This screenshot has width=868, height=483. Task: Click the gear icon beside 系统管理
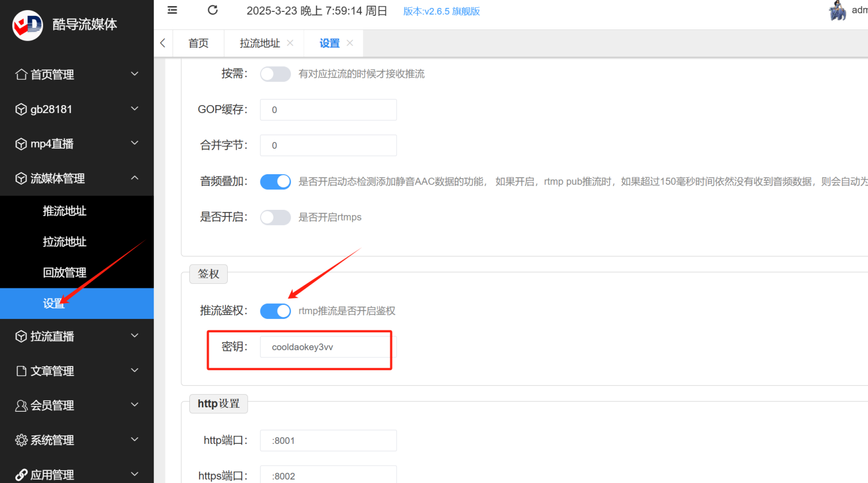click(21, 440)
